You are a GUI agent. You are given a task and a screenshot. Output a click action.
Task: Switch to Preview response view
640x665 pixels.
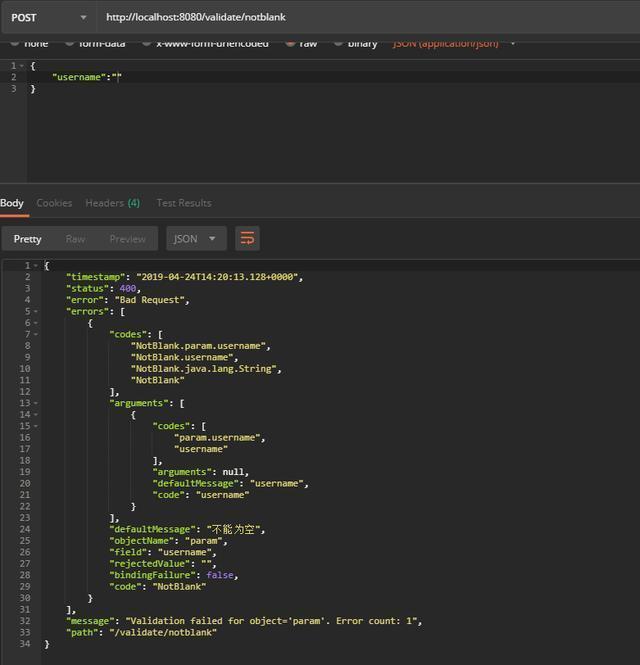click(127, 239)
